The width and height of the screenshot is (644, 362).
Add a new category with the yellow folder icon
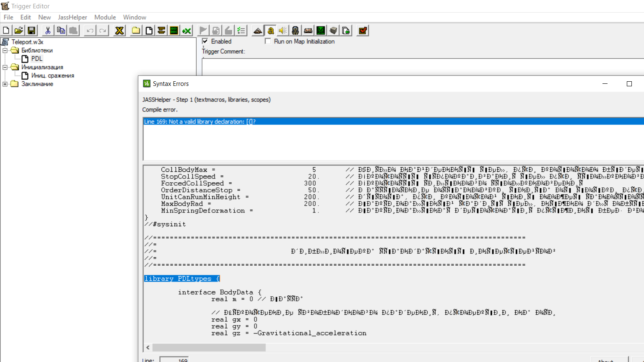pyautogui.click(x=136, y=31)
